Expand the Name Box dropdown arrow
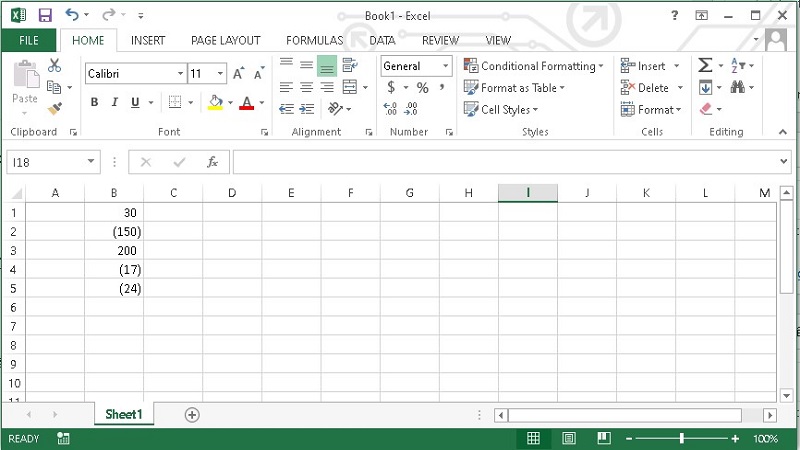The width and height of the screenshot is (800, 450). click(91, 162)
